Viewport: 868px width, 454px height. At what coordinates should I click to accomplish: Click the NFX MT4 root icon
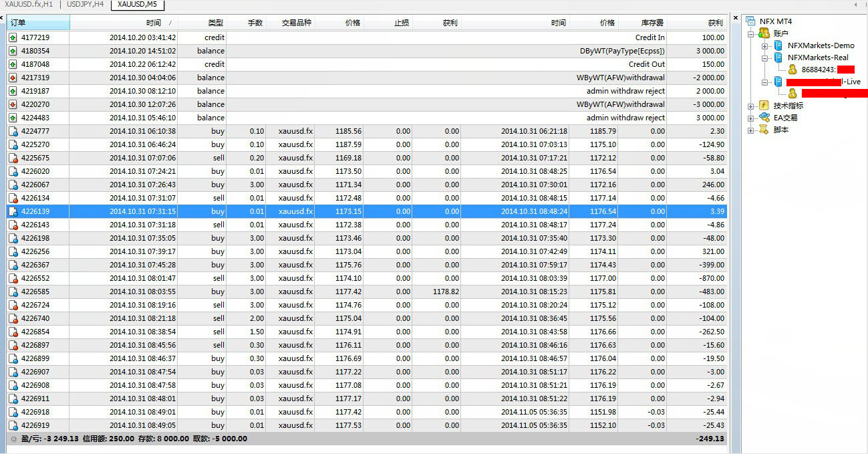click(750, 21)
